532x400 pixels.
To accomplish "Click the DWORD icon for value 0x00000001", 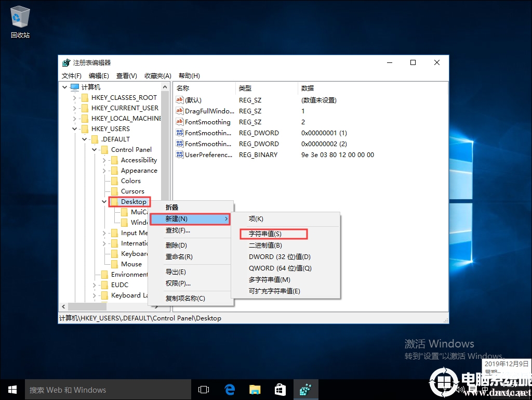I will pos(179,133).
